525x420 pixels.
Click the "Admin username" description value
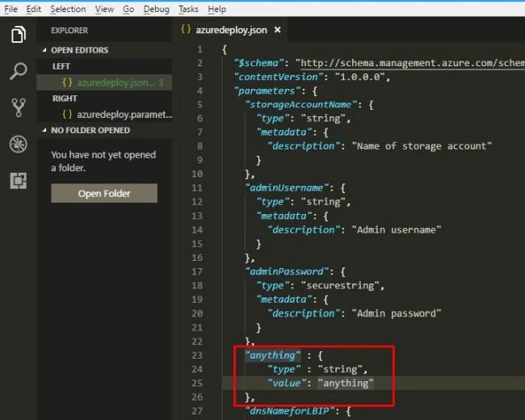397,229
